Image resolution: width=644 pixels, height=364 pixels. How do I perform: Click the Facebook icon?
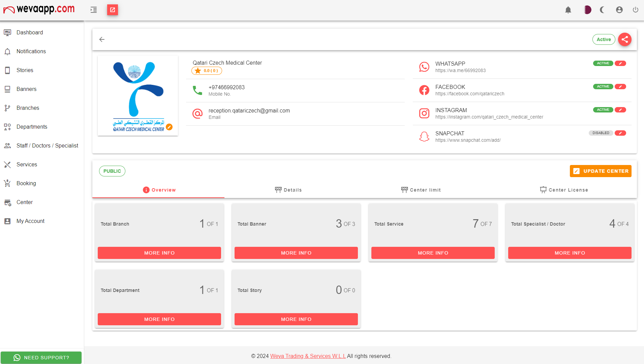click(424, 90)
